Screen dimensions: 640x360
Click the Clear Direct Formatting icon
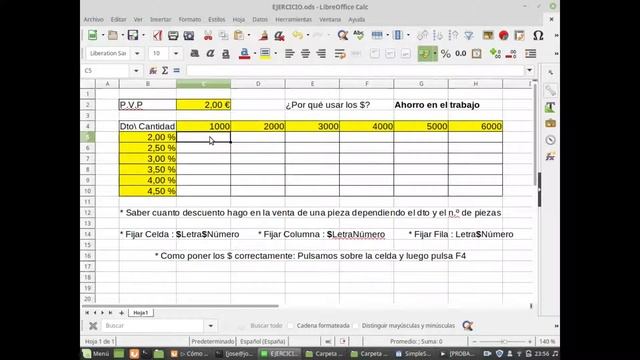click(279, 36)
